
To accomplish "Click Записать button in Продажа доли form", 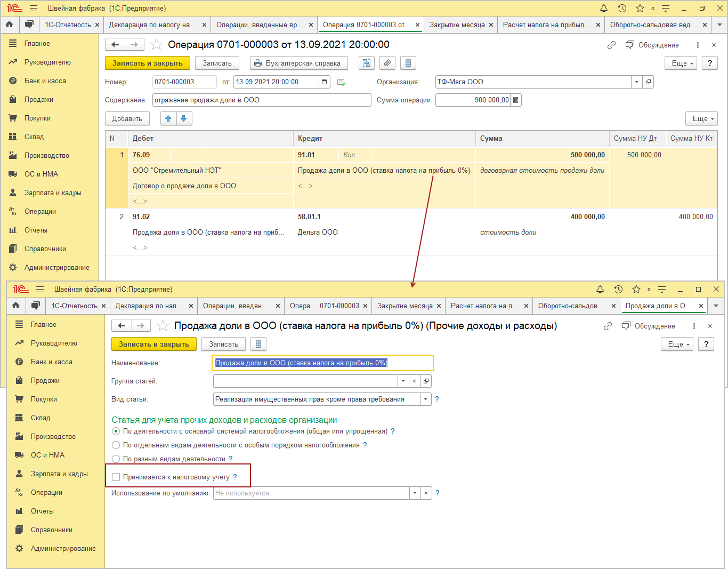I will coord(223,344).
